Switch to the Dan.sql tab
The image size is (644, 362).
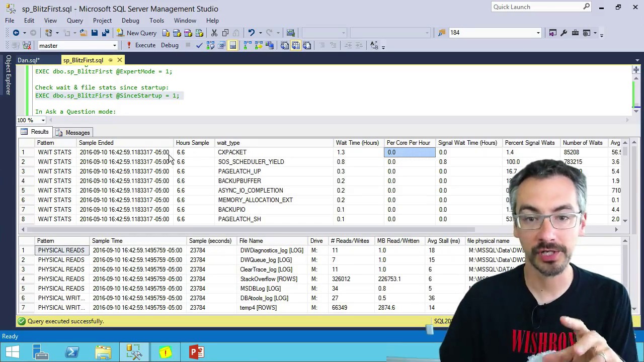pos(28,60)
